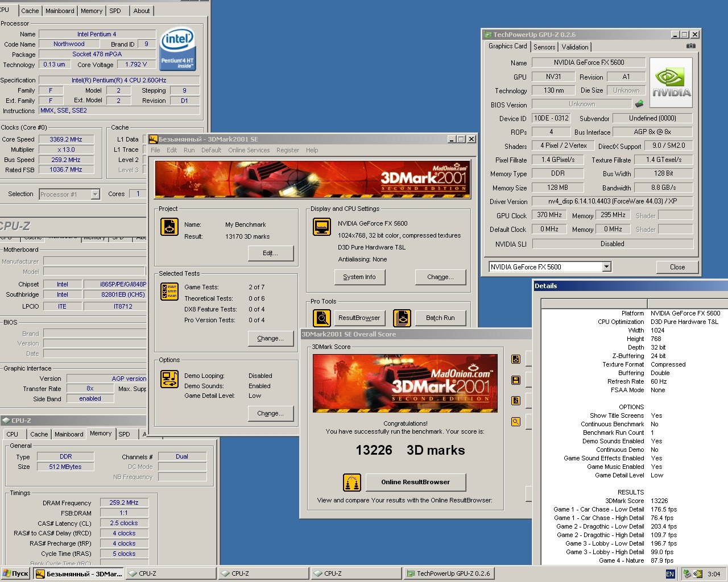728x582 pixels.
Task: Open the Пуск start button
Action: click(15, 573)
